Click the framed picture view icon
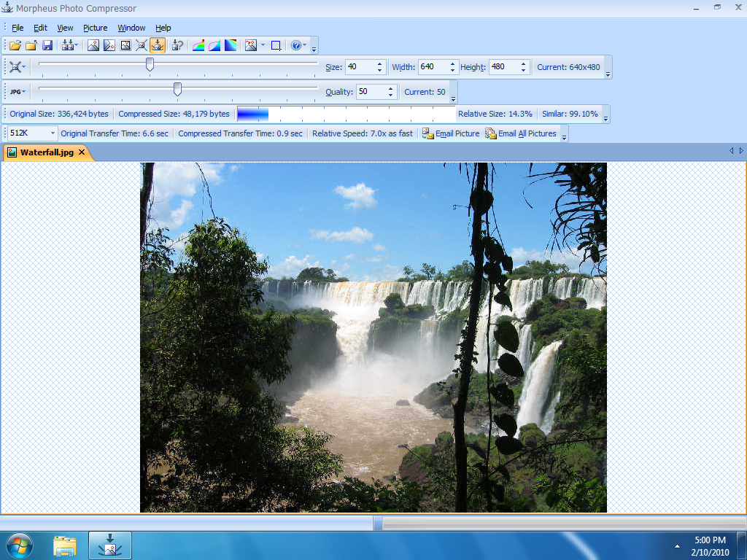Viewport: 747px width, 560px height. click(125, 45)
